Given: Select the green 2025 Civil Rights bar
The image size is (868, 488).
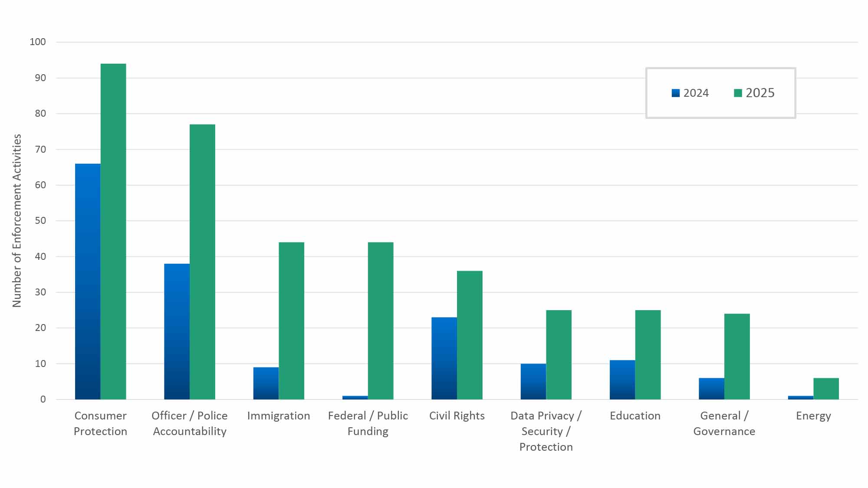Looking at the screenshot, I should coord(470,335).
